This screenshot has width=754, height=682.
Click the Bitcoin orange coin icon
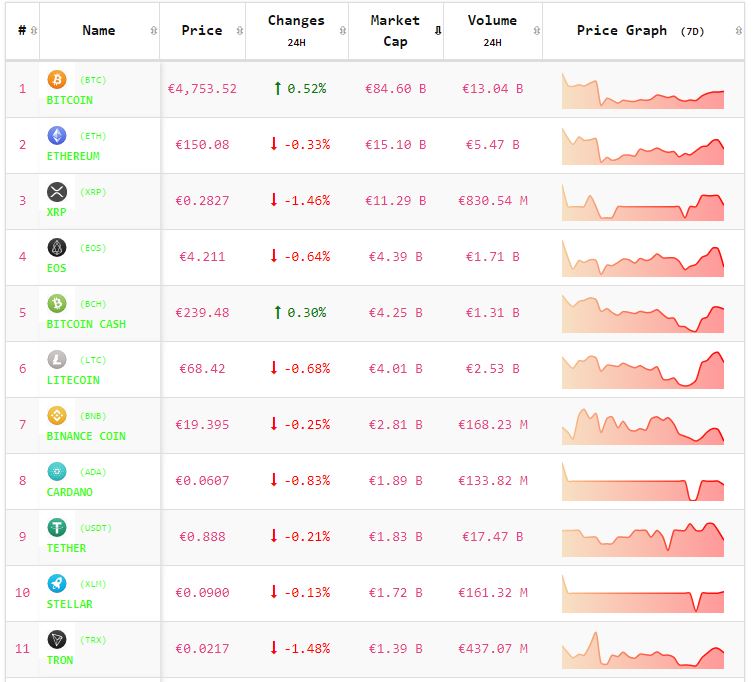(57, 79)
